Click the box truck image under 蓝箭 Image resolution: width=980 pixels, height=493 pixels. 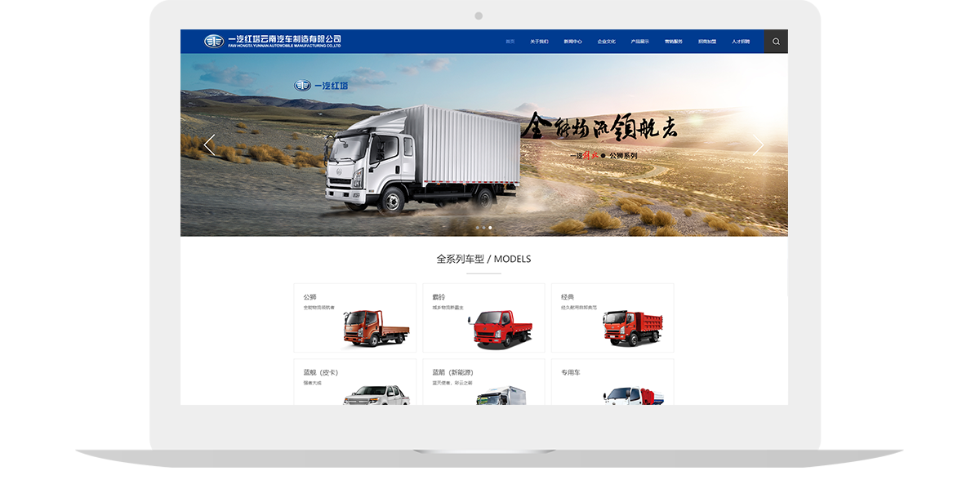click(x=502, y=395)
